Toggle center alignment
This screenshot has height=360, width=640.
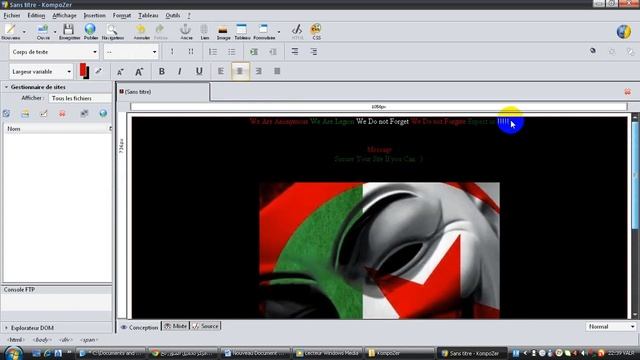coord(240,71)
